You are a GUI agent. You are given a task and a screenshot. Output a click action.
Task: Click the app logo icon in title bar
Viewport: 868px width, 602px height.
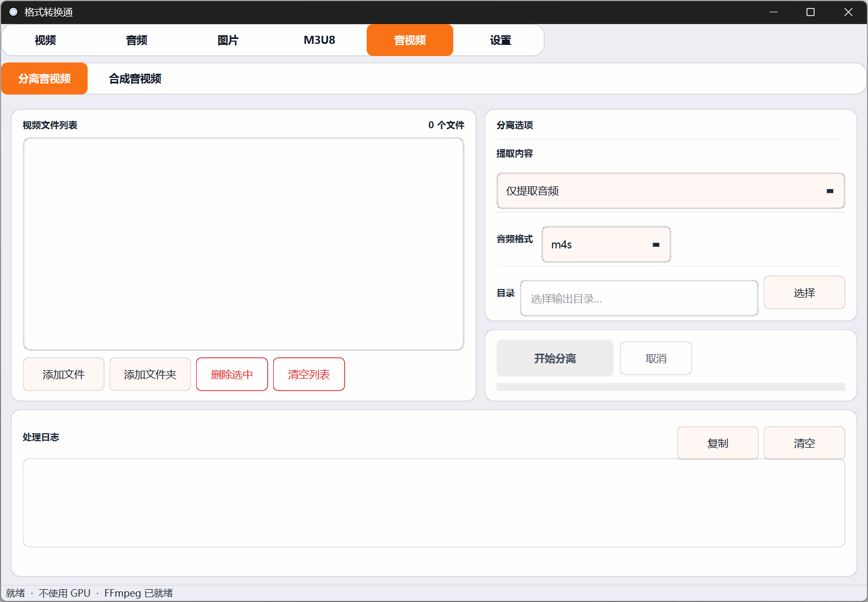click(x=13, y=12)
